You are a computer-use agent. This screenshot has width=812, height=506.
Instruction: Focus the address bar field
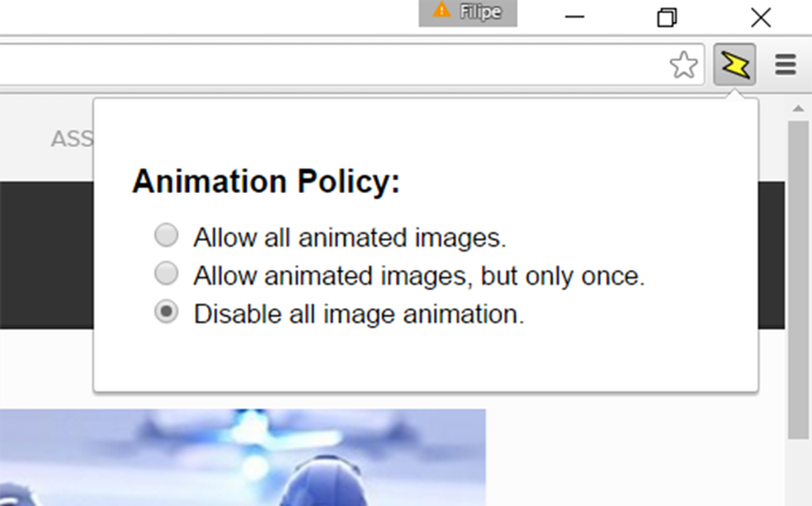coord(332,64)
